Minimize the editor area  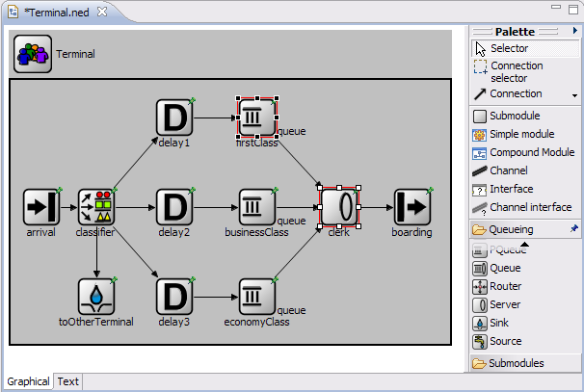(x=556, y=7)
